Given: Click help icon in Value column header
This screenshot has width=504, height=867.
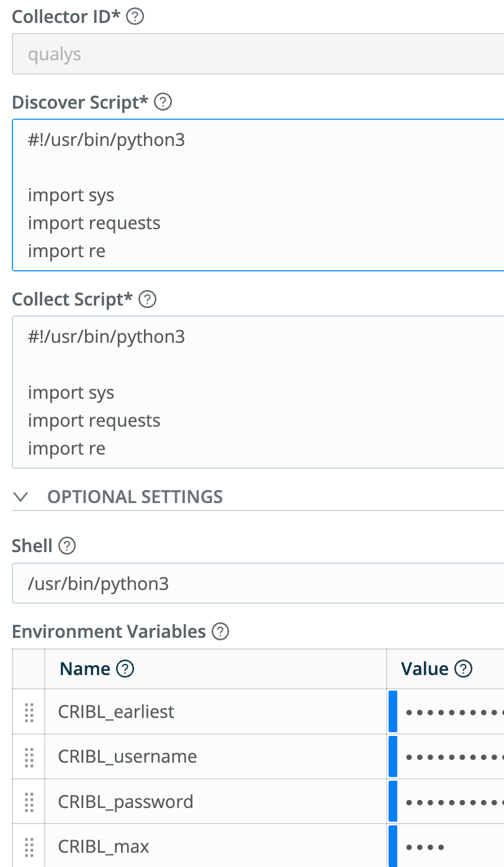Looking at the screenshot, I should click(464, 669).
